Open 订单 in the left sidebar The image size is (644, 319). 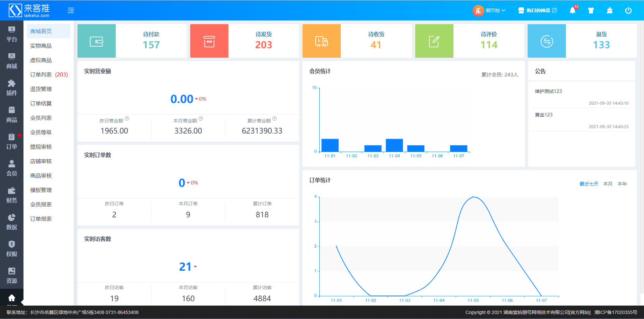coord(12,142)
